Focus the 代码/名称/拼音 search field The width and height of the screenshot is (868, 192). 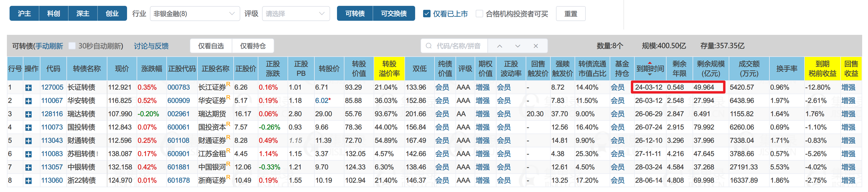[458, 46]
